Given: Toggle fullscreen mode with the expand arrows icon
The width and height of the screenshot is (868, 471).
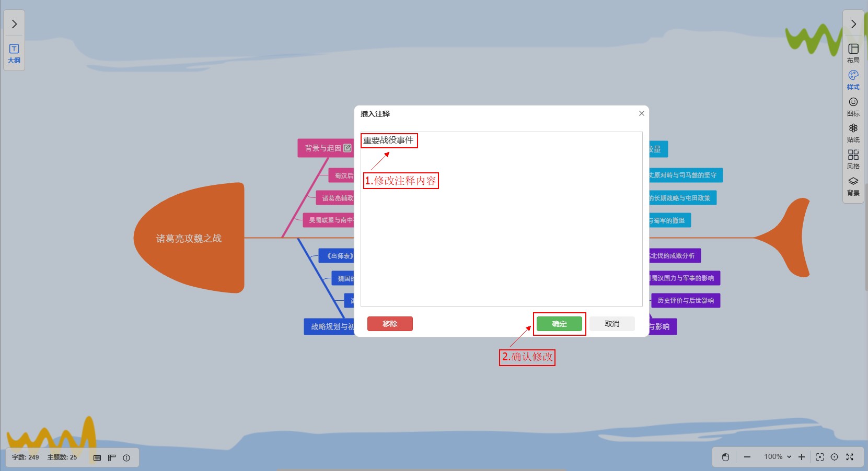Looking at the screenshot, I should click(x=850, y=457).
